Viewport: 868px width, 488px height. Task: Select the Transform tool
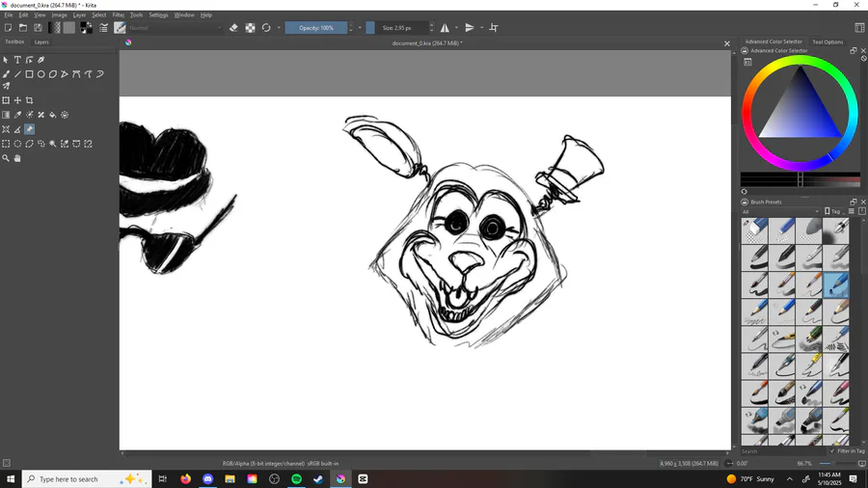(6, 100)
